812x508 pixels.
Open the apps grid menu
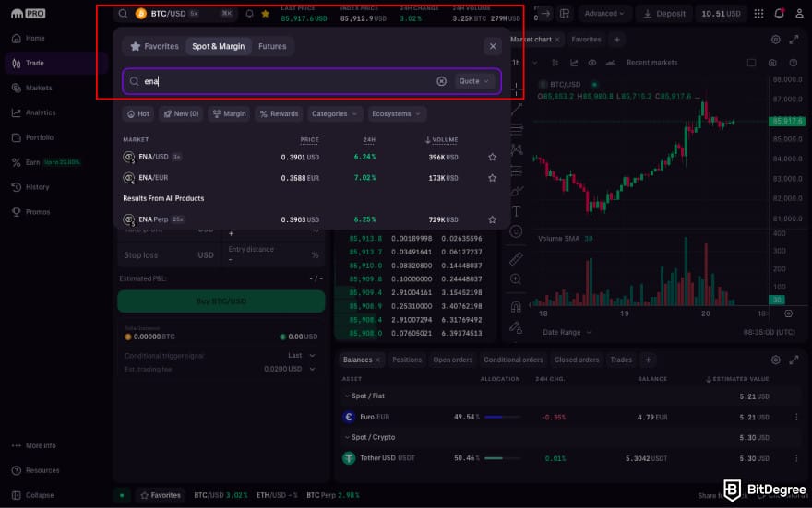point(758,14)
